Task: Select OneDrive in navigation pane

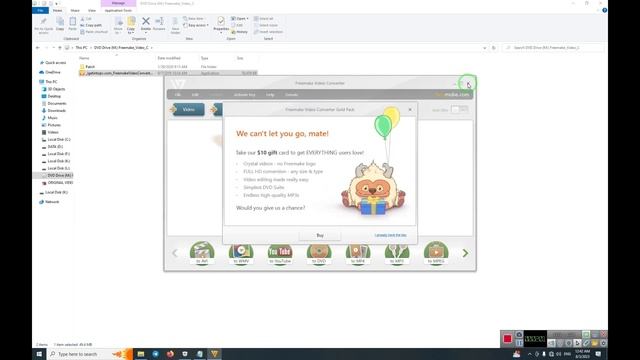Action: click(50, 72)
